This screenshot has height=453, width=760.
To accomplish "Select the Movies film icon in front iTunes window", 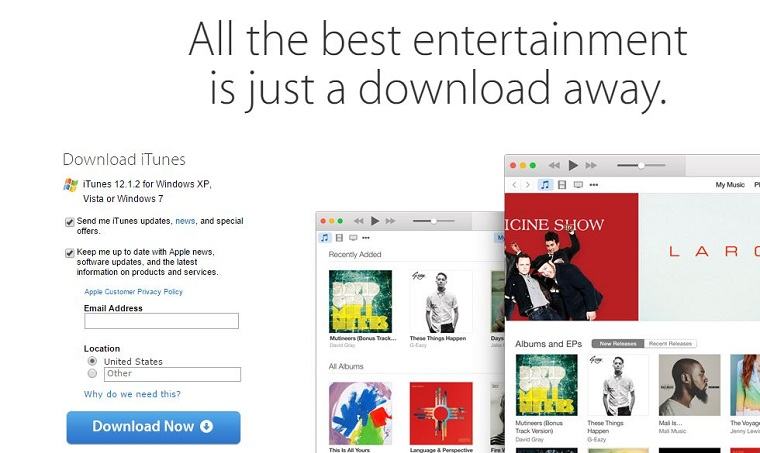I will 562,185.
